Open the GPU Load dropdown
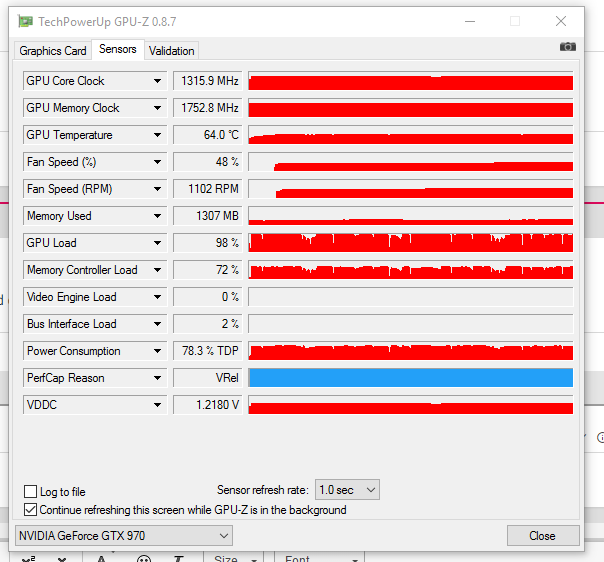The height and width of the screenshot is (562, 604). click(x=157, y=243)
